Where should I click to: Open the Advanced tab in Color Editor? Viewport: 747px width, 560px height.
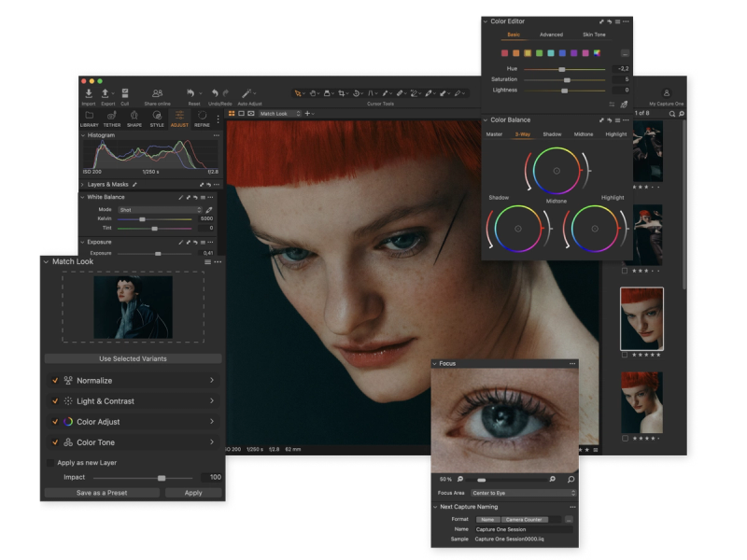point(551,35)
